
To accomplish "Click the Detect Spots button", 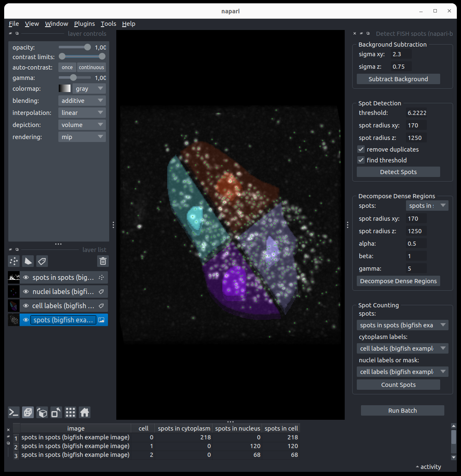I will pos(398,172).
